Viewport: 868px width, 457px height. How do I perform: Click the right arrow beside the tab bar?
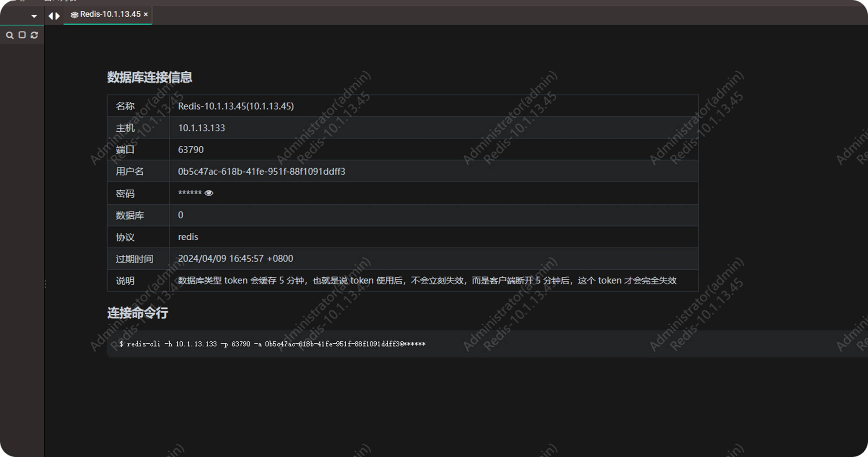57,16
